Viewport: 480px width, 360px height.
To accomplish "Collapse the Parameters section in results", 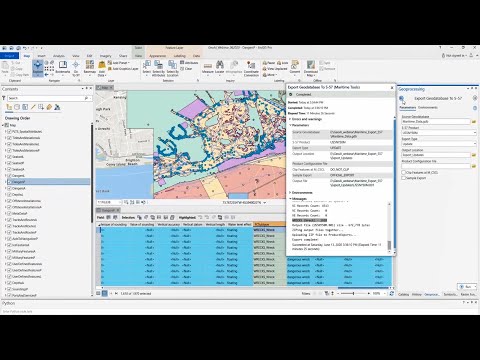I will point(290,125).
